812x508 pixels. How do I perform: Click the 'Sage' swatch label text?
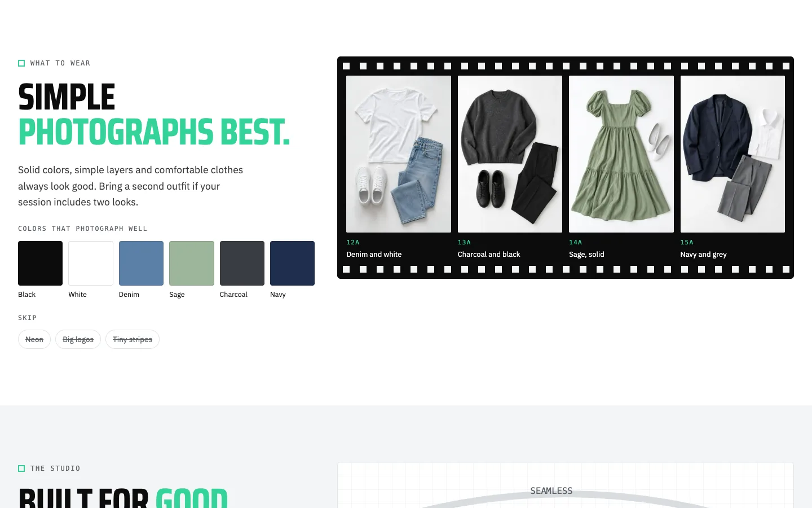click(x=177, y=295)
